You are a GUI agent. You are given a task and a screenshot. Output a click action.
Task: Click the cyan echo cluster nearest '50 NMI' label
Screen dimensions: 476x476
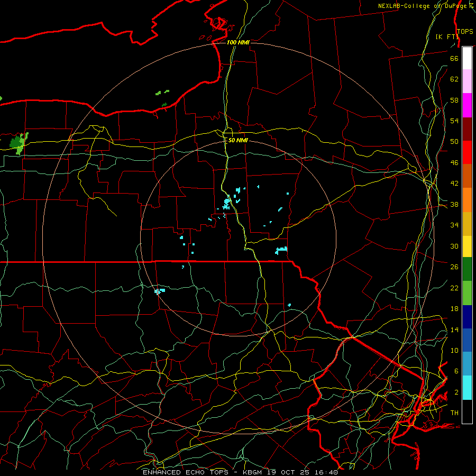point(238,190)
